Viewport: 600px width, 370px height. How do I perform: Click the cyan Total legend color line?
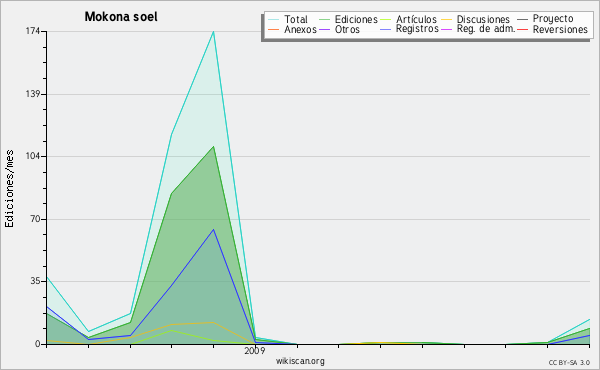click(x=274, y=20)
